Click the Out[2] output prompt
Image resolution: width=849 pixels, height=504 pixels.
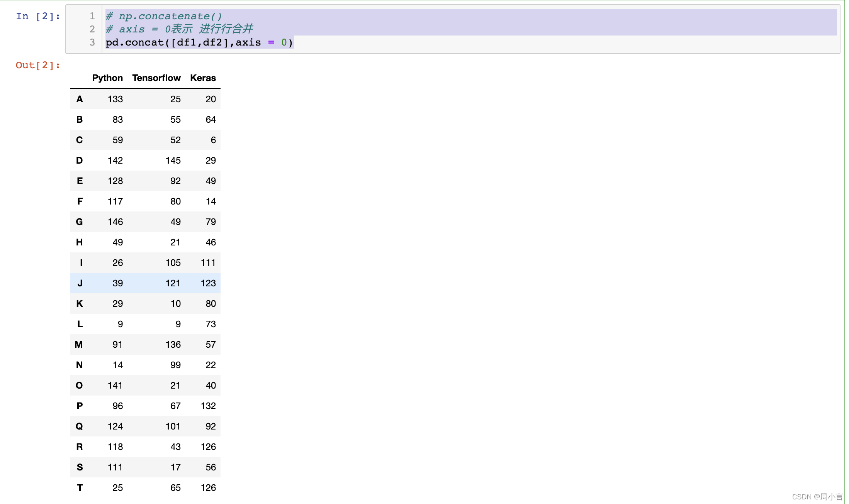tap(38, 65)
